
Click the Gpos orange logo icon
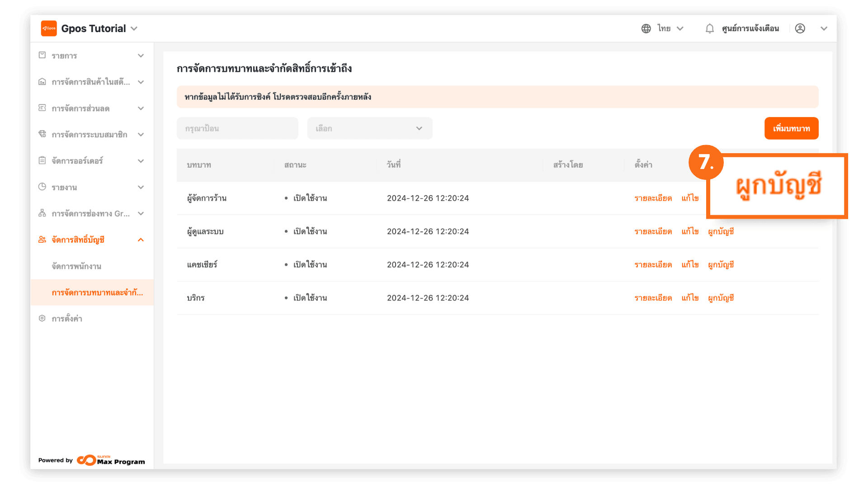coord(49,28)
